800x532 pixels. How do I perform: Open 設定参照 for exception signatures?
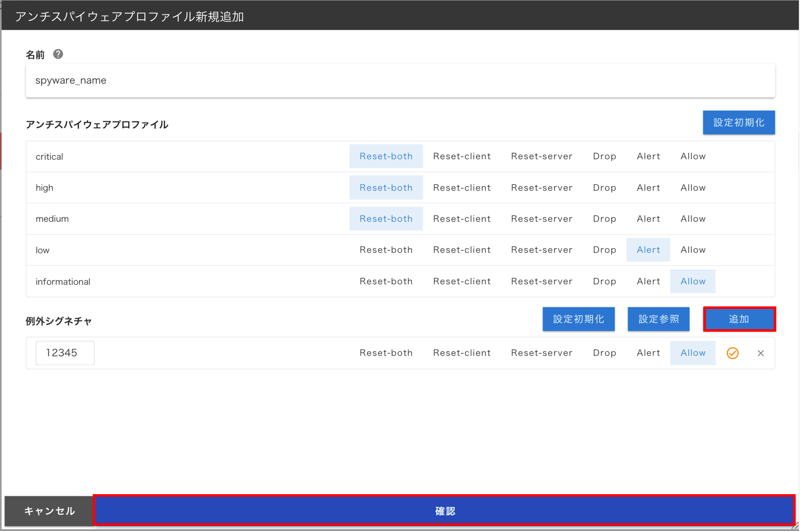(658, 319)
